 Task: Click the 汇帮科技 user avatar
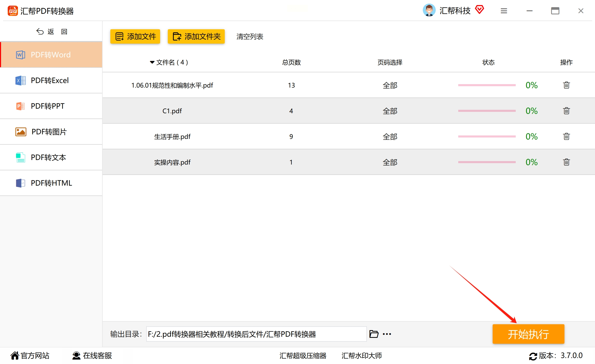point(429,10)
